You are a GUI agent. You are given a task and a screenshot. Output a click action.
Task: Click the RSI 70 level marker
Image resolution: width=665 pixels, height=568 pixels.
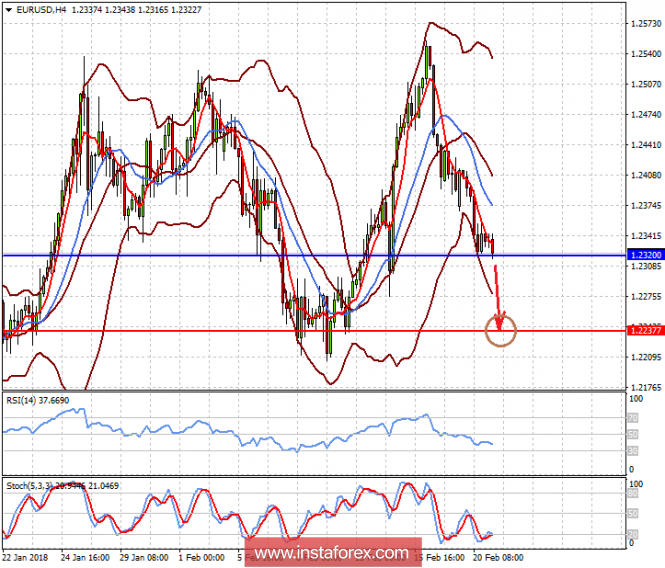pyautogui.click(x=632, y=418)
